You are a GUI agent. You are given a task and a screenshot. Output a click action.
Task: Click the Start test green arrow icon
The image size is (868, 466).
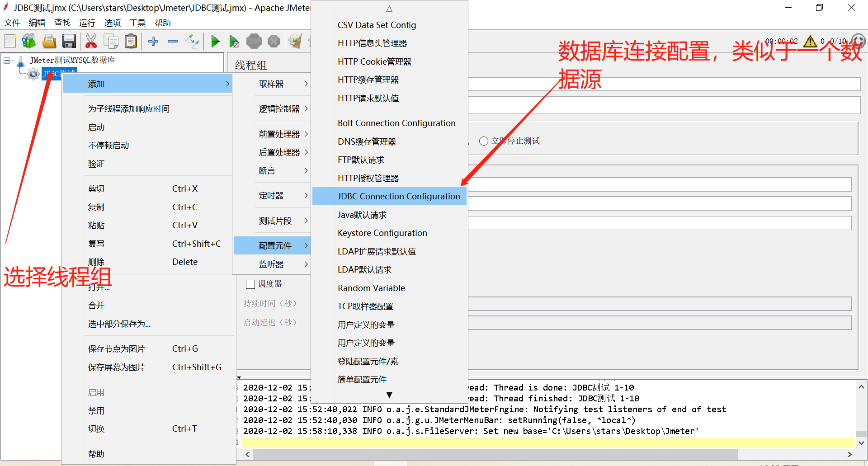click(216, 41)
